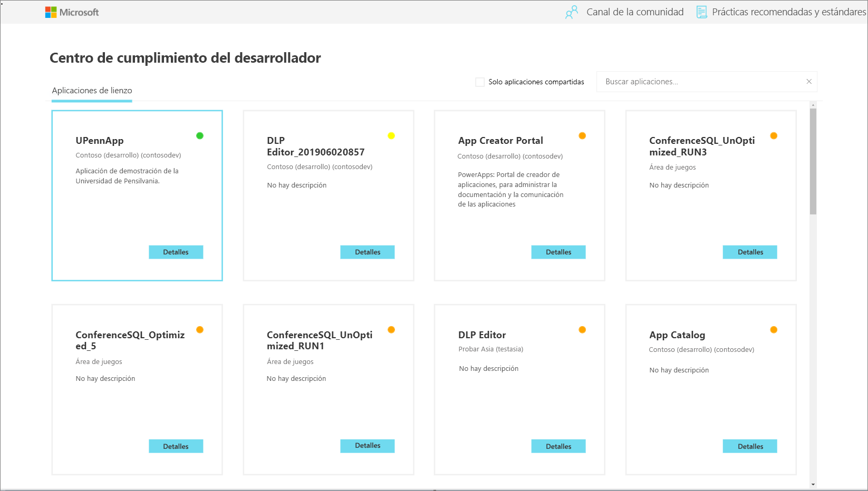Open Detalles for App Catalog
This screenshot has width=868, height=491.
pyautogui.click(x=750, y=446)
